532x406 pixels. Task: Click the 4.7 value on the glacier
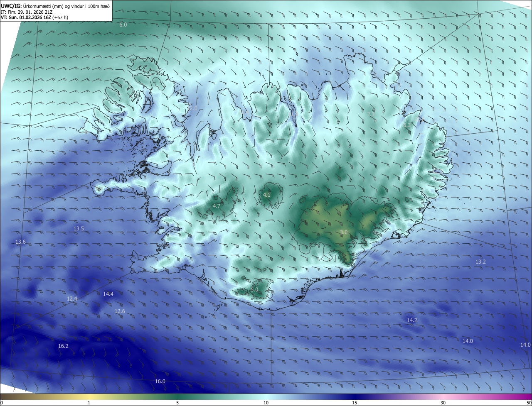217,206
